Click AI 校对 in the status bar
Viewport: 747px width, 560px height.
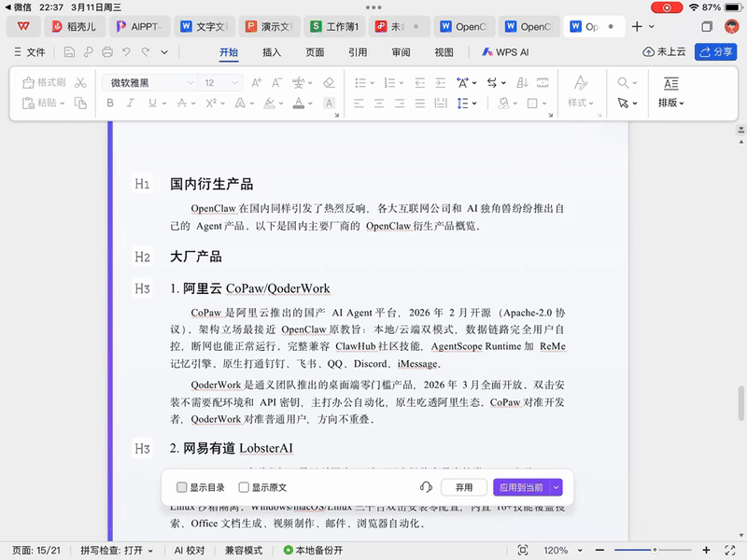(190, 550)
